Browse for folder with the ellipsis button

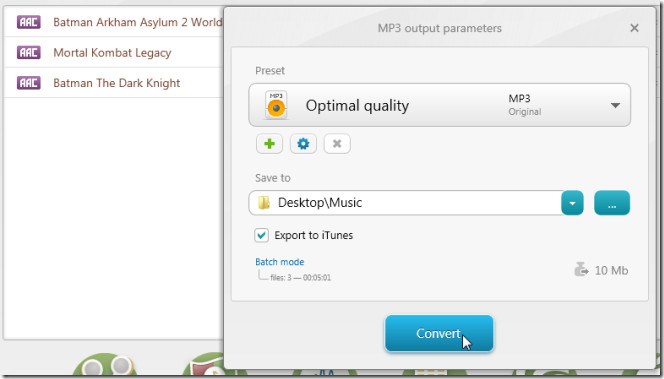(x=612, y=203)
